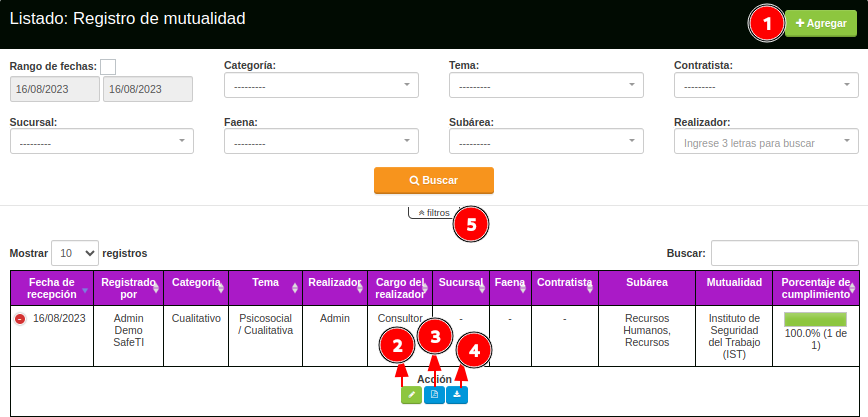Click the compliance progress bar
The height and width of the screenshot is (417, 868).
(815, 319)
